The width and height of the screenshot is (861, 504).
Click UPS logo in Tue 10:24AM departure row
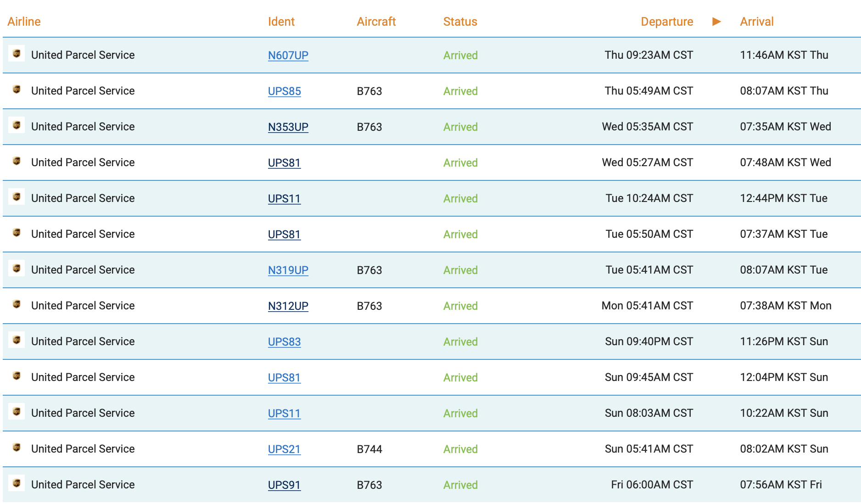(x=17, y=197)
